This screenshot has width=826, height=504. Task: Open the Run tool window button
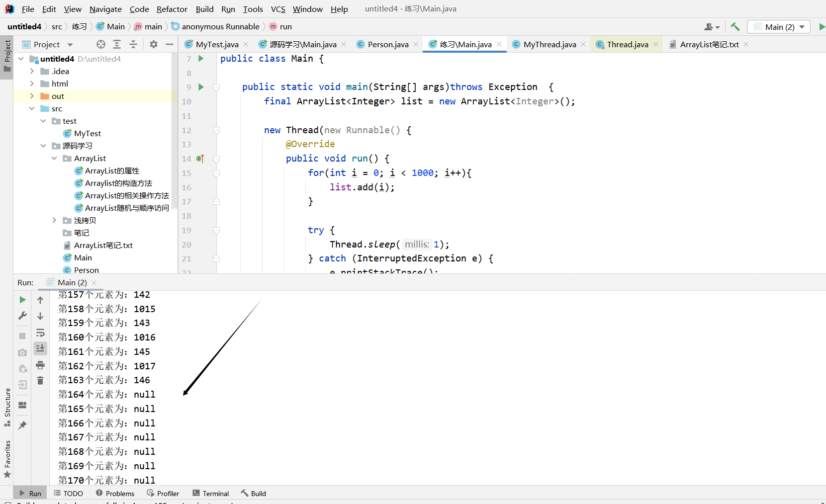(x=30, y=493)
